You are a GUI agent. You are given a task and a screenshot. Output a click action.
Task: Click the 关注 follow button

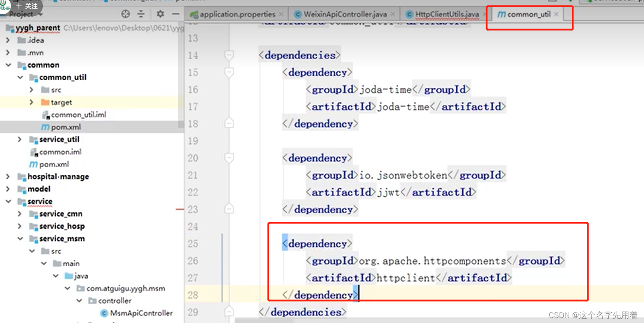(27, 6)
